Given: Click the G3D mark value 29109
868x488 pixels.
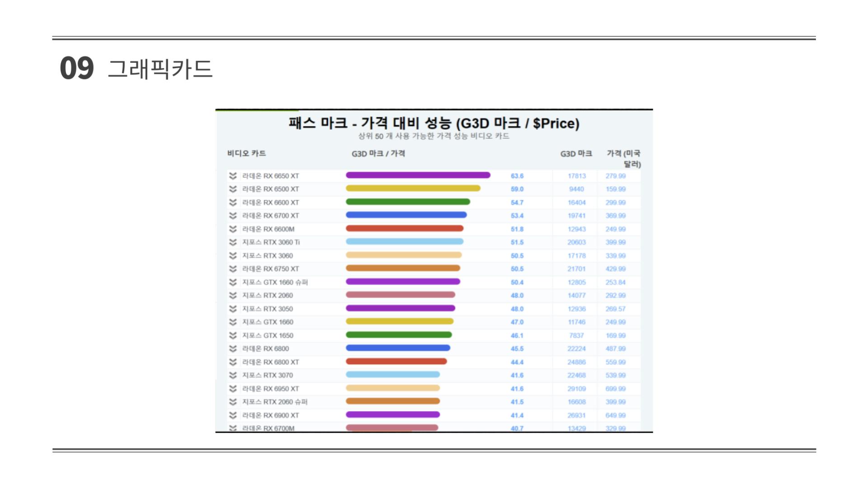Looking at the screenshot, I should (x=577, y=389).
